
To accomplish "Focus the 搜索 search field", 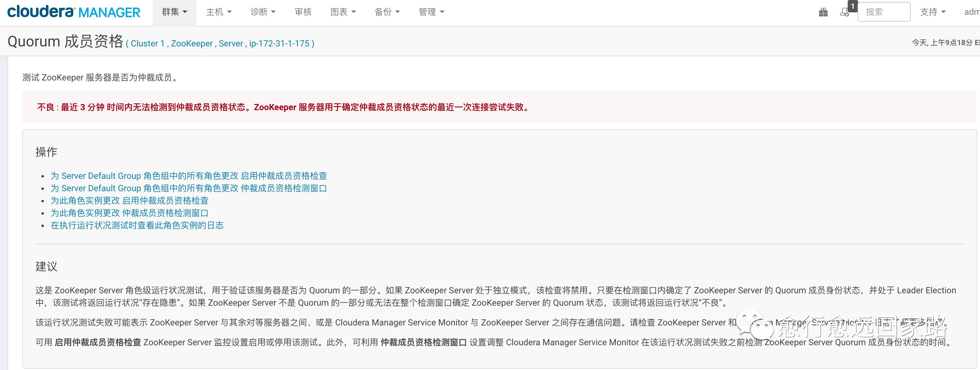I will coord(884,12).
